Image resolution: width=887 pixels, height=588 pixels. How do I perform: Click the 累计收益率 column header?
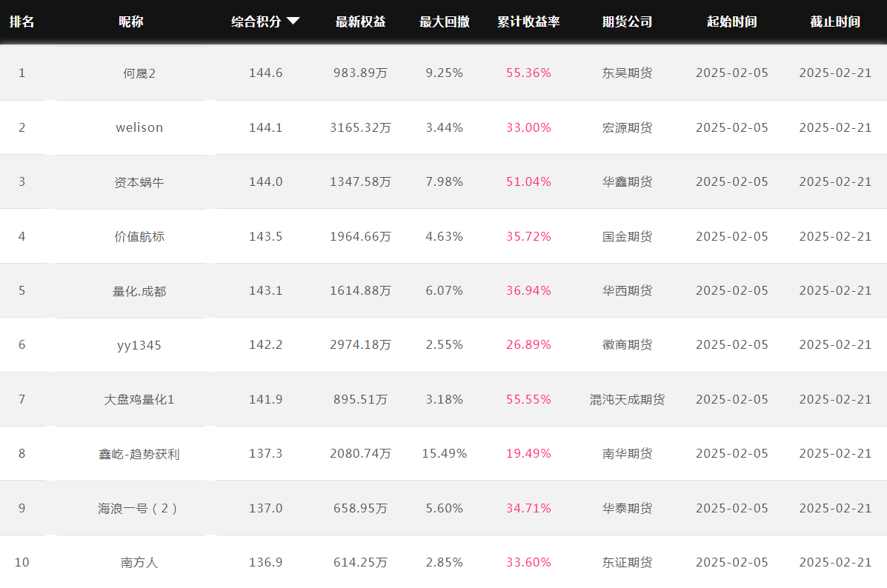529,21
